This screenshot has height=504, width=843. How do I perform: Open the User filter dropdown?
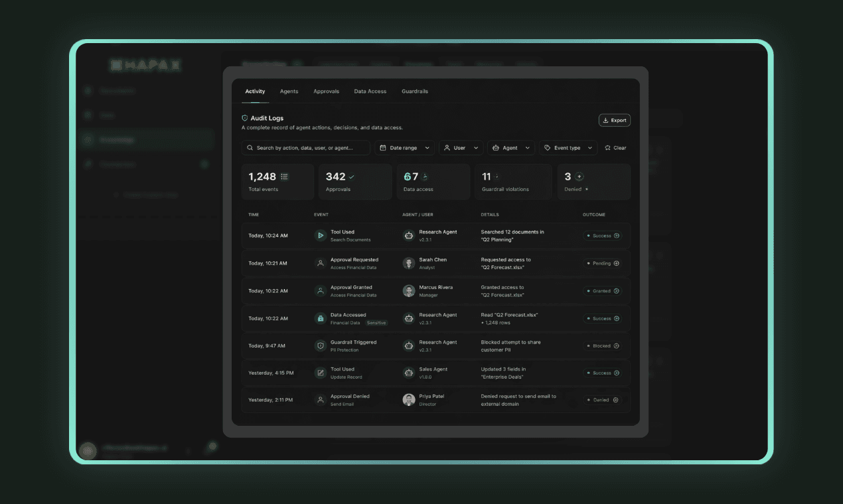coord(461,147)
